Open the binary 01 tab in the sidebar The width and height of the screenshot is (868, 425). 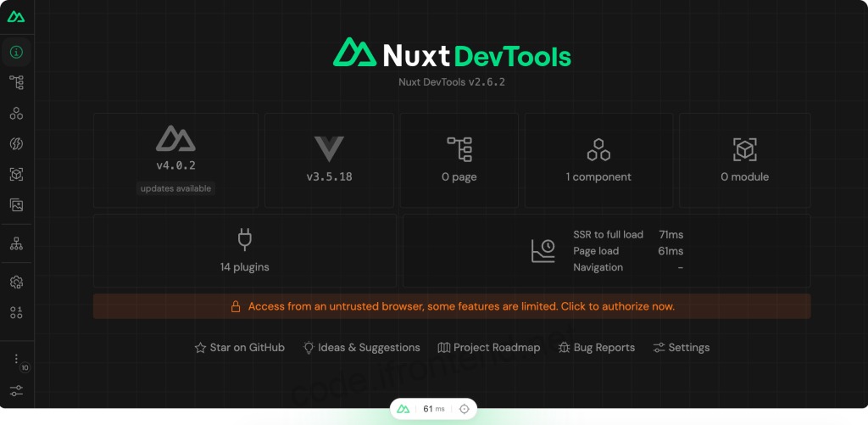[17, 312]
